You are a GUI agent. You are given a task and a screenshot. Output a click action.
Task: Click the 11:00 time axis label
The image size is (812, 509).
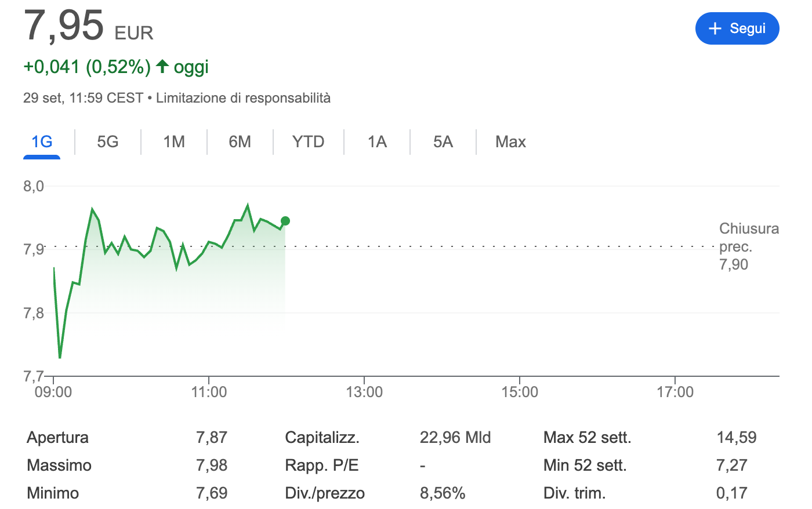(x=209, y=392)
